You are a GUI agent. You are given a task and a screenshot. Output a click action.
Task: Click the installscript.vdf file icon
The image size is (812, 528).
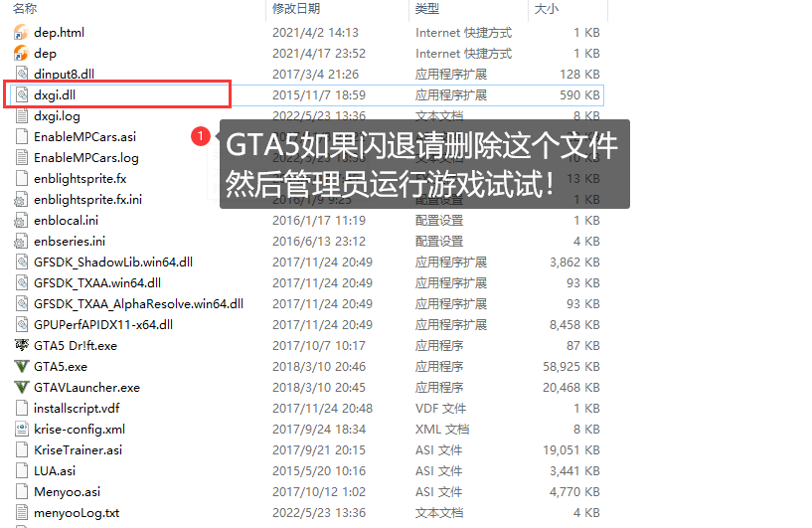(x=21, y=409)
